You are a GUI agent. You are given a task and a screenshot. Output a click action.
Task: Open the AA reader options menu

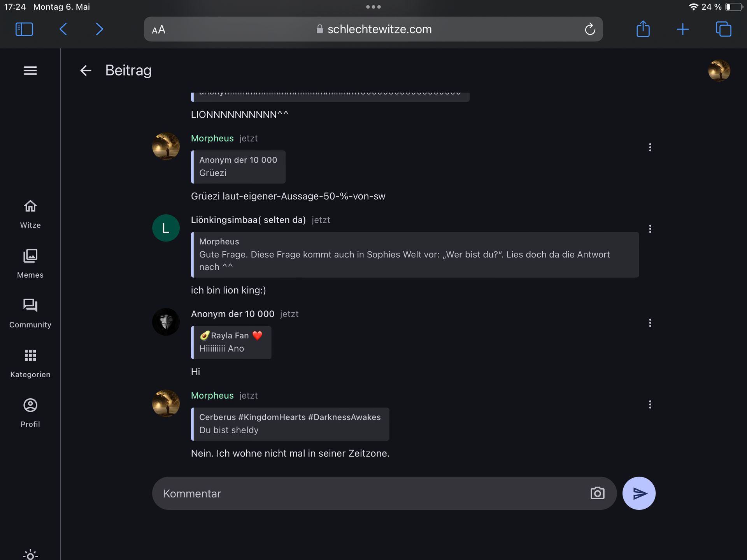coord(159,30)
